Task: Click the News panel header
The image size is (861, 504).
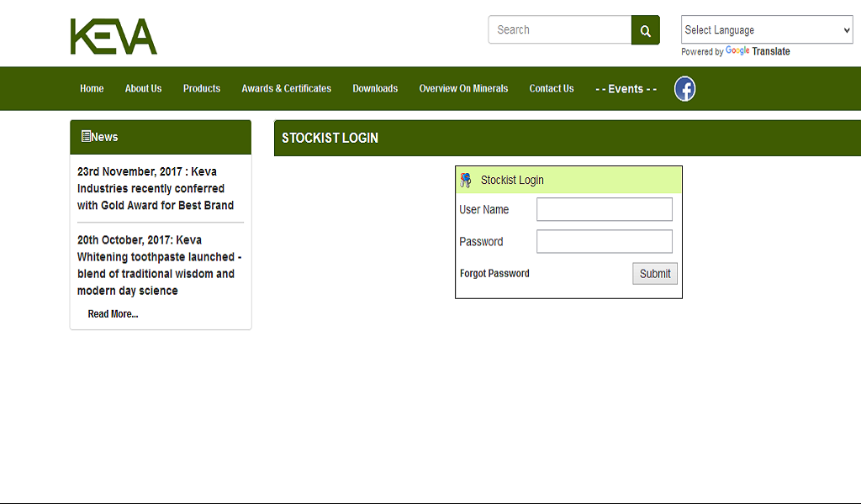Action: pyautogui.click(x=161, y=137)
